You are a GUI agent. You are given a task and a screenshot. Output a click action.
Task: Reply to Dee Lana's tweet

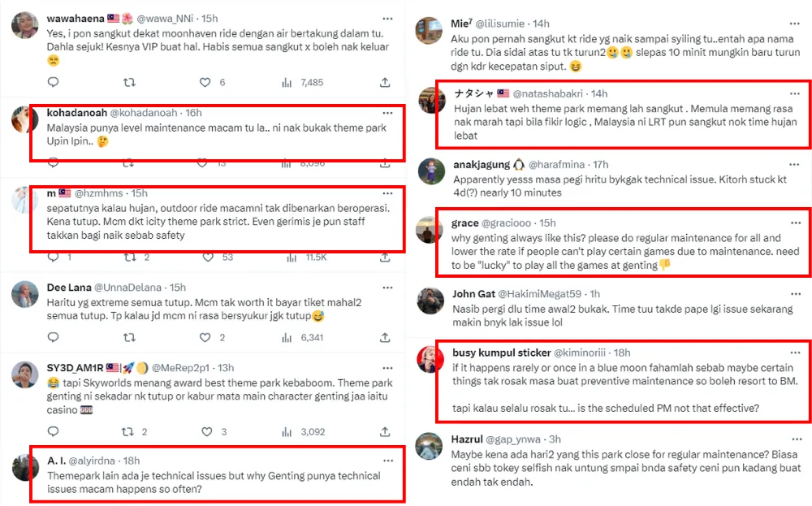53,337
